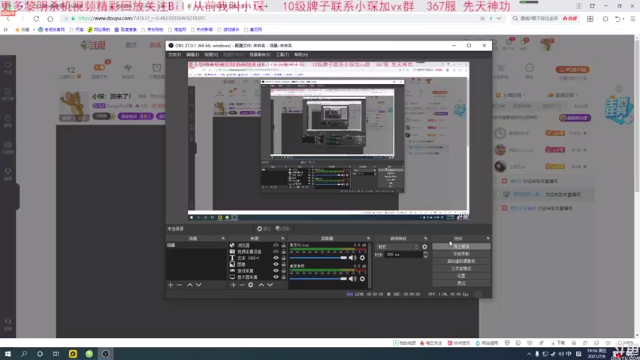Image resolution: width=640 pixels, height=360 pixels.
Task: Click the Studio Mode button
Action: (x=461, y=269)
